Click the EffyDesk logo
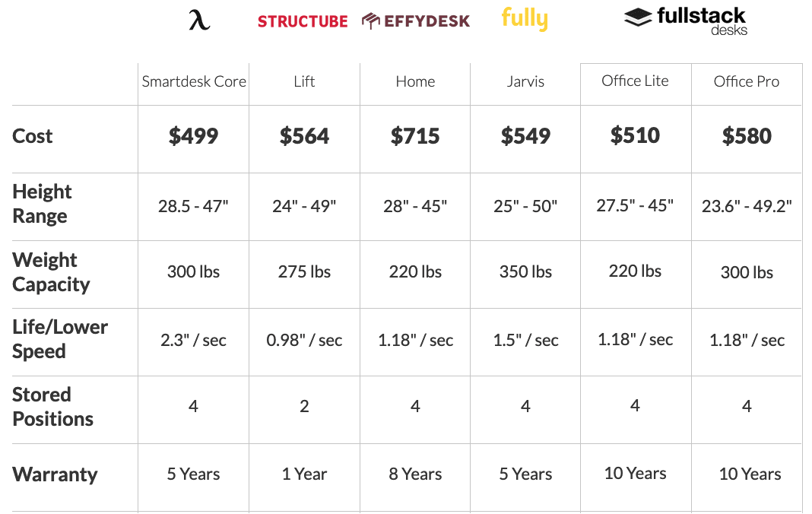Screen dimensions: 812x514 pyautogui.click(x=416, y=21)
